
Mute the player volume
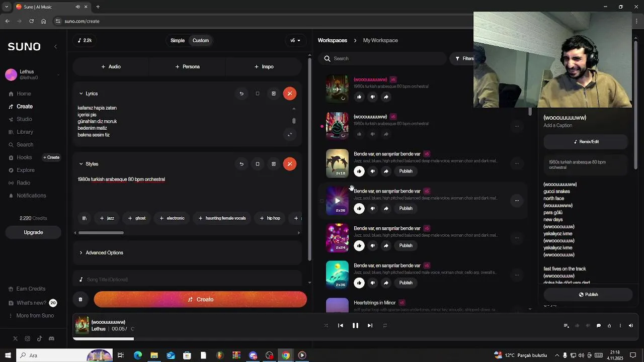631,326
